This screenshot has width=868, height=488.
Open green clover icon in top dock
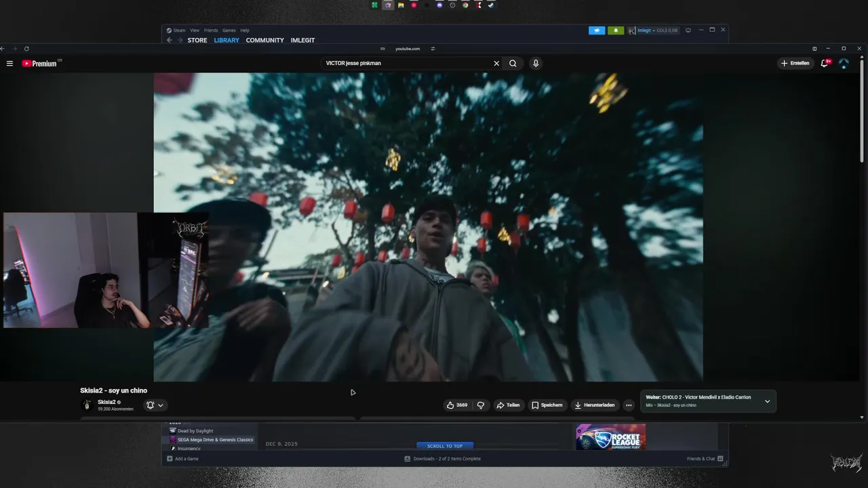(374, 5)
